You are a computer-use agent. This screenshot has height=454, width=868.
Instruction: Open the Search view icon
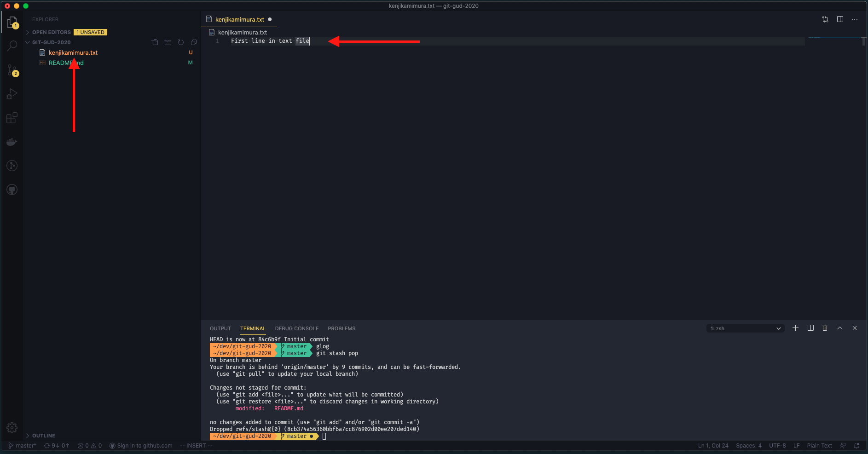click(x=12, y=46)
